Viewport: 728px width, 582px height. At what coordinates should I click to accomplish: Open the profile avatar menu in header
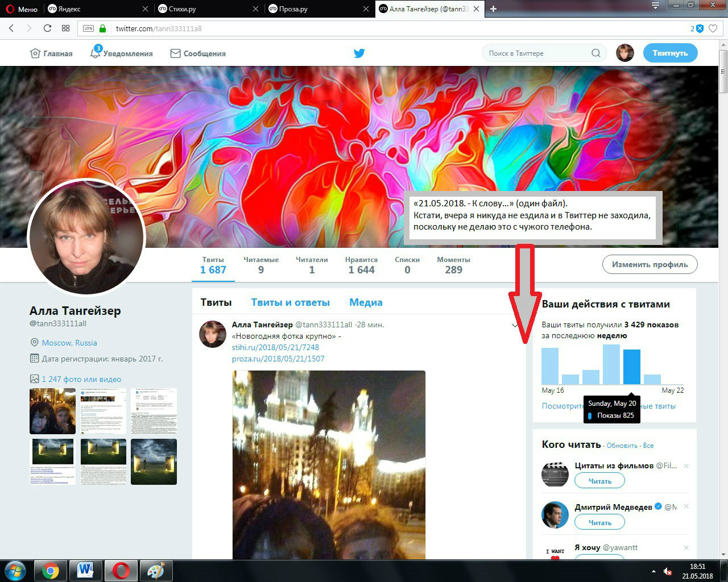625,53
